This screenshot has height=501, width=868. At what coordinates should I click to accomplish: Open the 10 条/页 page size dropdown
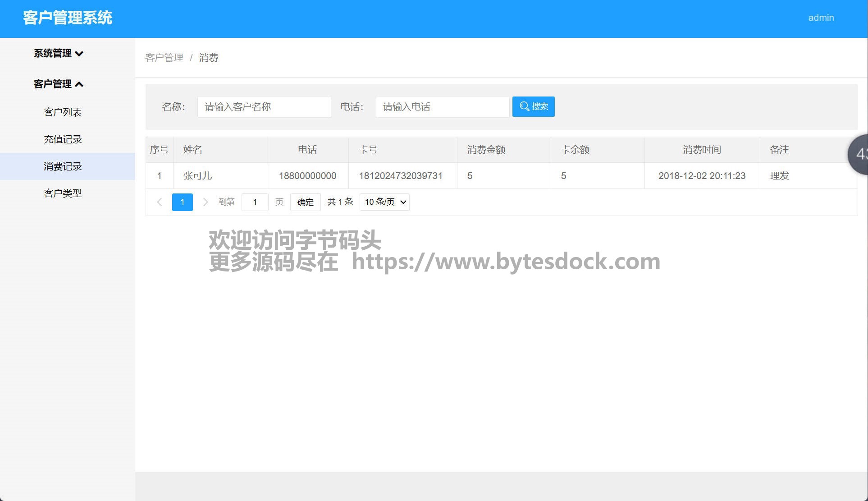[384, 202]
